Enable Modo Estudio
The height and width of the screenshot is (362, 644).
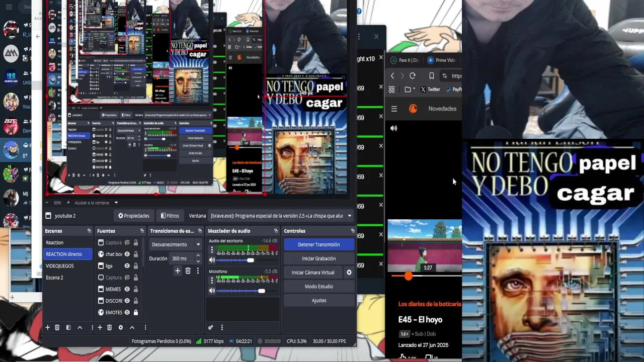(319, 286)
